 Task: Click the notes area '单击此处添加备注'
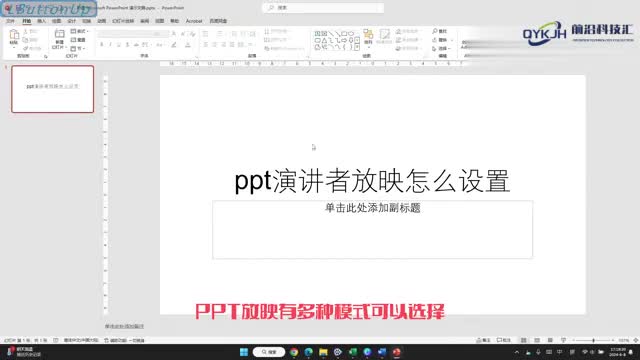(124, 326)
